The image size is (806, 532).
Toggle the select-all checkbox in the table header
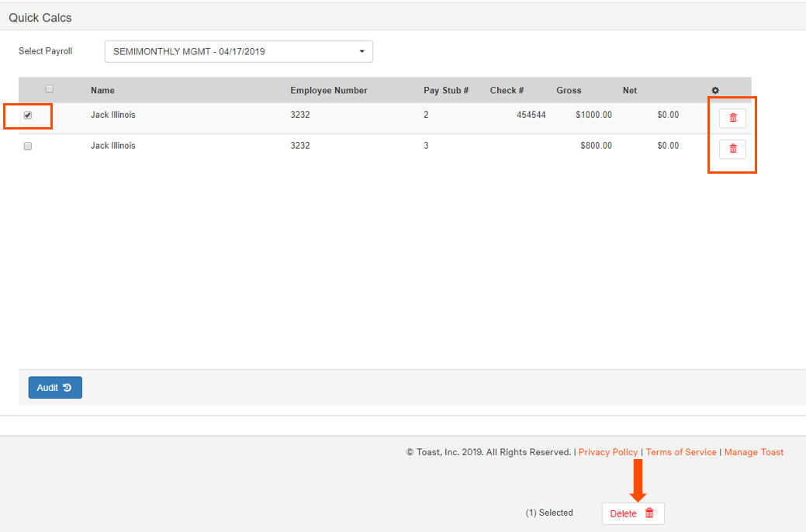click(x=49, y=89)
